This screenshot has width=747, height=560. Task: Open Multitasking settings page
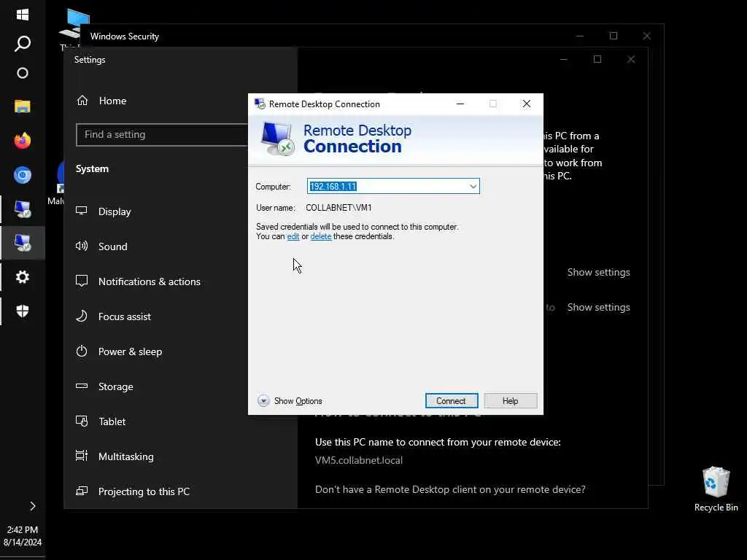point(125,456)
